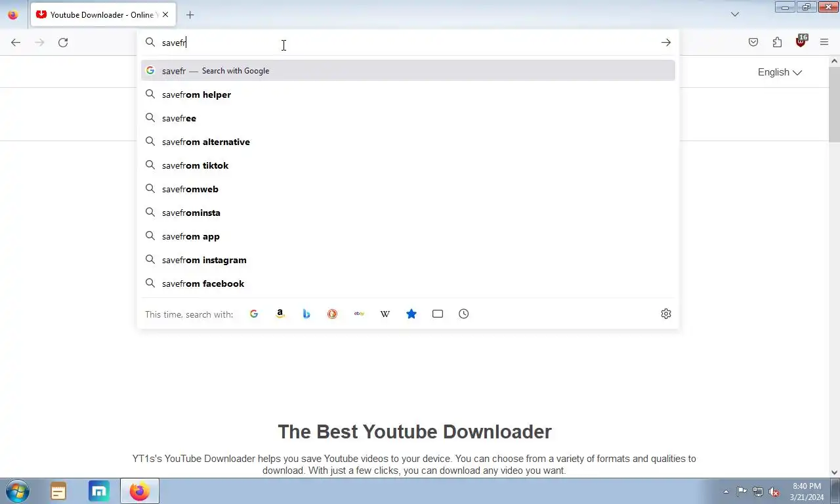Image resolution: width=840 pixels, height=504 pixels.
Task: Open the uBlock Origin extension icon
Action: click(x=801, y=42)
